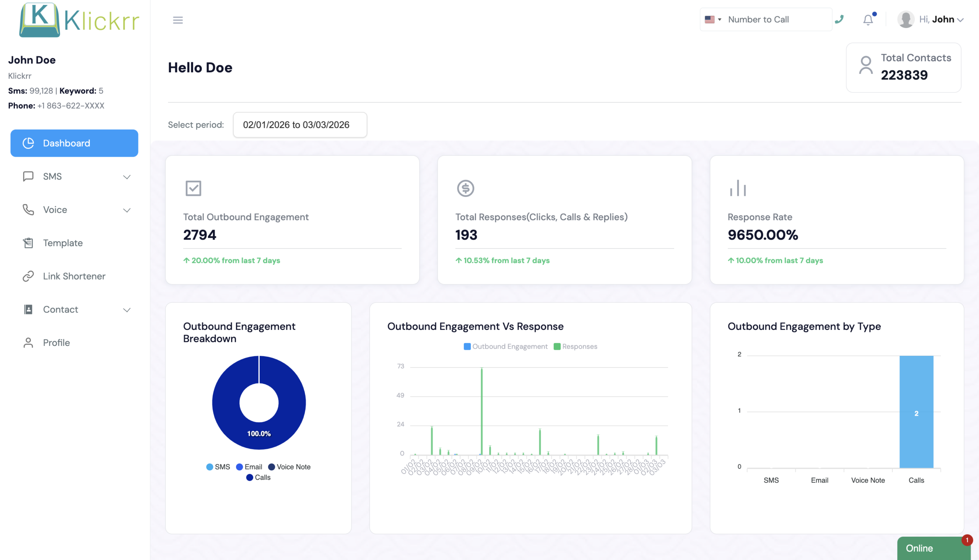Click the hamburger menu icon
Screen dimensions: 979x560
[x=178, y=19]
